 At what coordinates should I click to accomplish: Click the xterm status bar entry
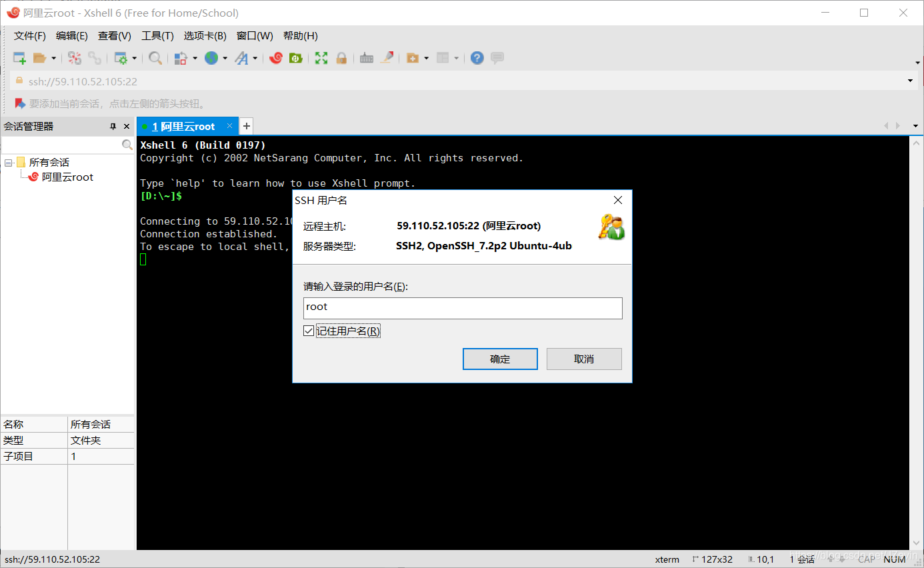pyautogui.click(x=667, y=559)
